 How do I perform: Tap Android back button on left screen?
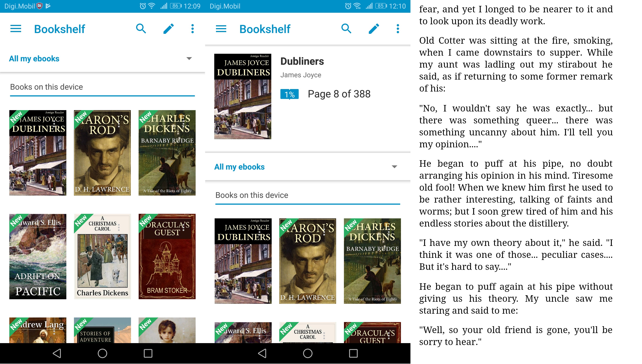[57, 353]
